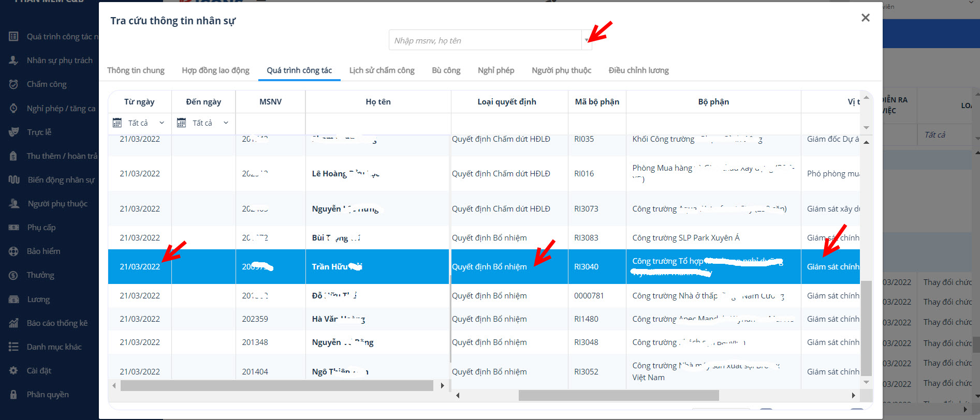Viewport: 980px width, 420px height.
Task: Click the calendar icon under Từ ngày
Action: click(x=117, y=123)
